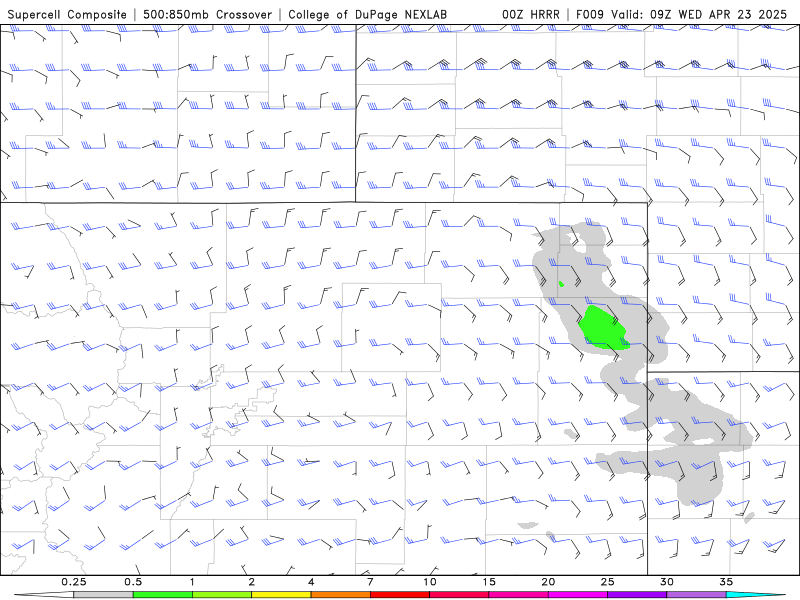Select the 15–20 colorbar segment
This screenshot has width=800, height=600.
click(x=518, y=595)
